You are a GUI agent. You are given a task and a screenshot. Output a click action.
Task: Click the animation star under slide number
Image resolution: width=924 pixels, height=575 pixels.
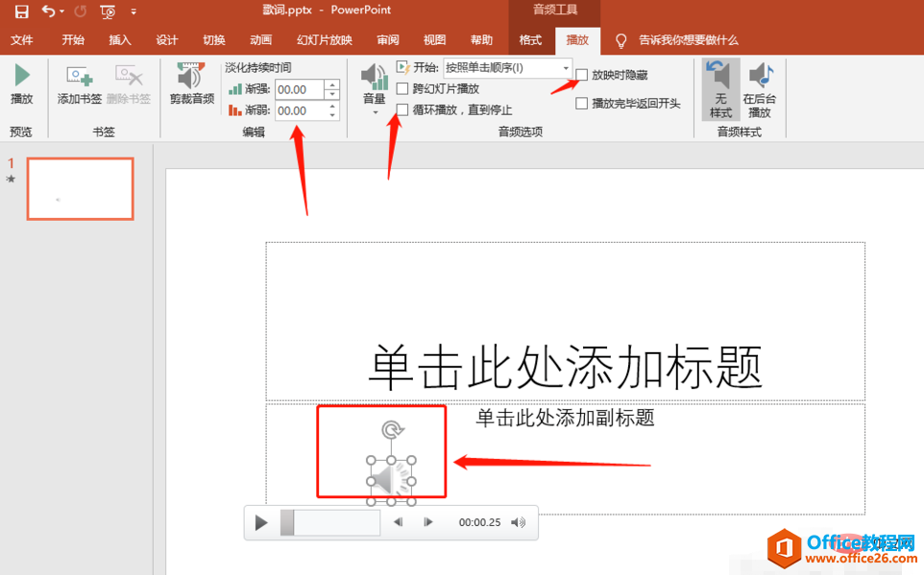pos(11,180)
